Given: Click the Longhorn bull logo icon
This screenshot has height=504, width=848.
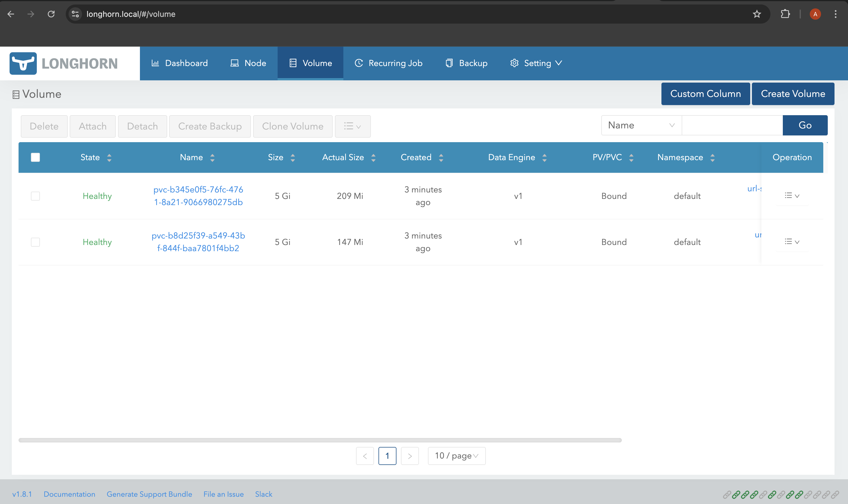Looking at the screenshot, I should (23, 63).
